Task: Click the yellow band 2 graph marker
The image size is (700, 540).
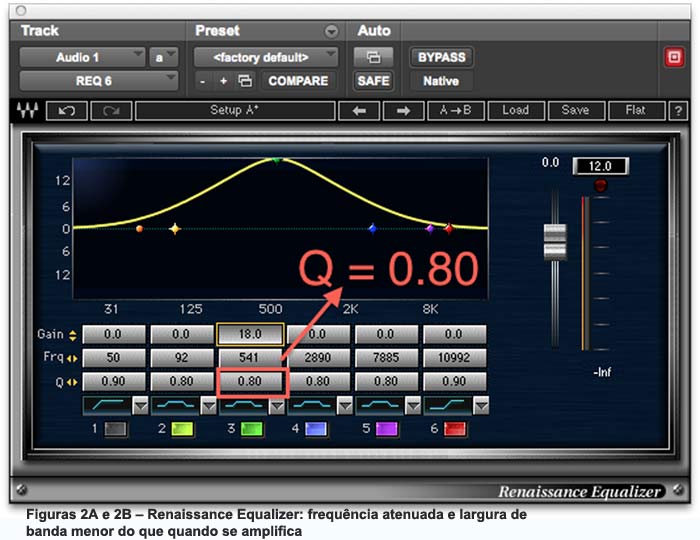Action: [x=175, y=228]
